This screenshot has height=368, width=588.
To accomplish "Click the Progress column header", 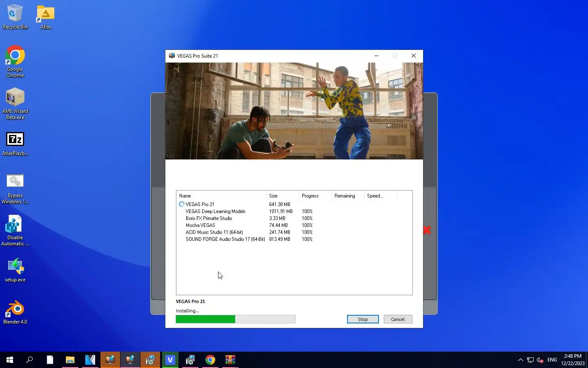I will point(315,196).
